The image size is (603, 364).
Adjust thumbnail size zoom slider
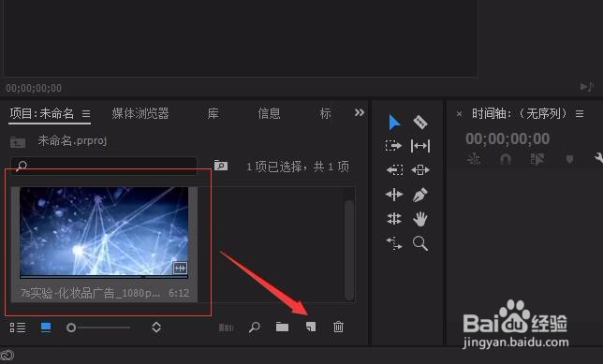tap(98, 328)
